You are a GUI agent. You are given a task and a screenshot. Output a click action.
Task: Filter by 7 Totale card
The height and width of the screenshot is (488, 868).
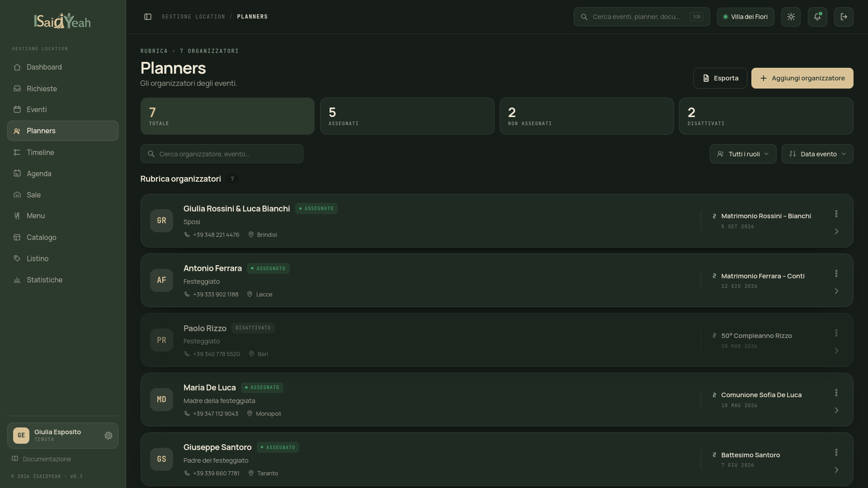click(227, 116)
